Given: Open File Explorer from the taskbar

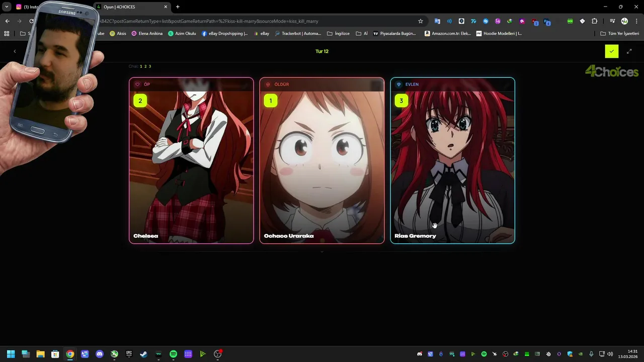Looking at the screenshot, I should click(40, 354).
